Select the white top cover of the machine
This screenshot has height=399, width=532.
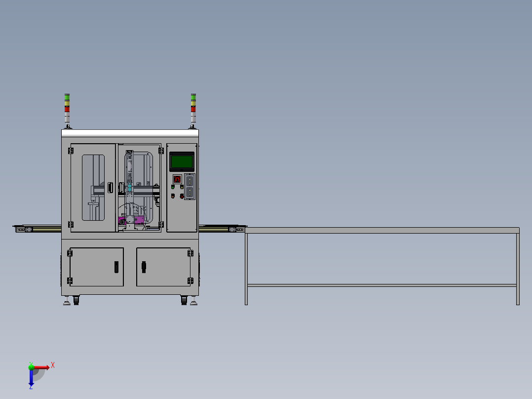pyautogui.click(x=130, y=133)
